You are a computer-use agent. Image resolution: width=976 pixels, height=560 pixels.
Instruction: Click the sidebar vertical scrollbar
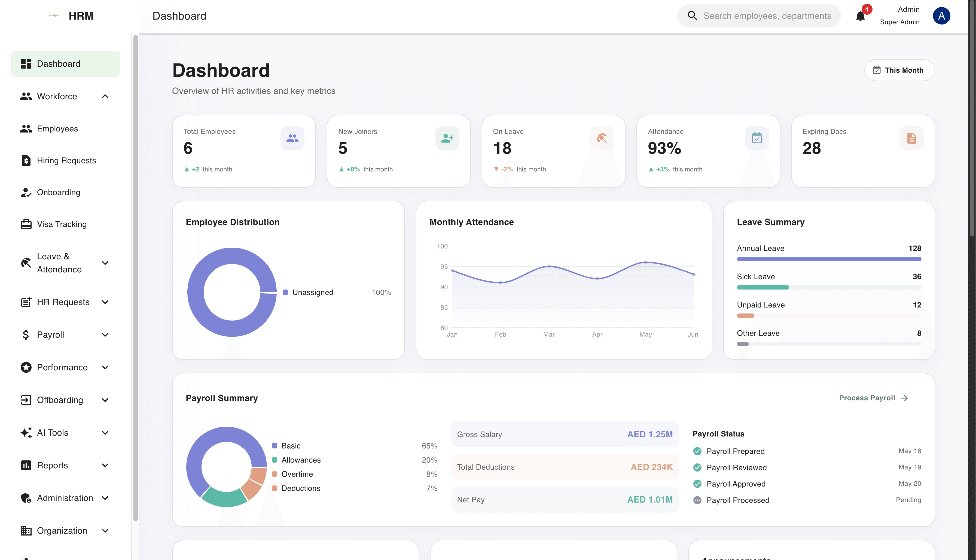[x=135, y=278]
